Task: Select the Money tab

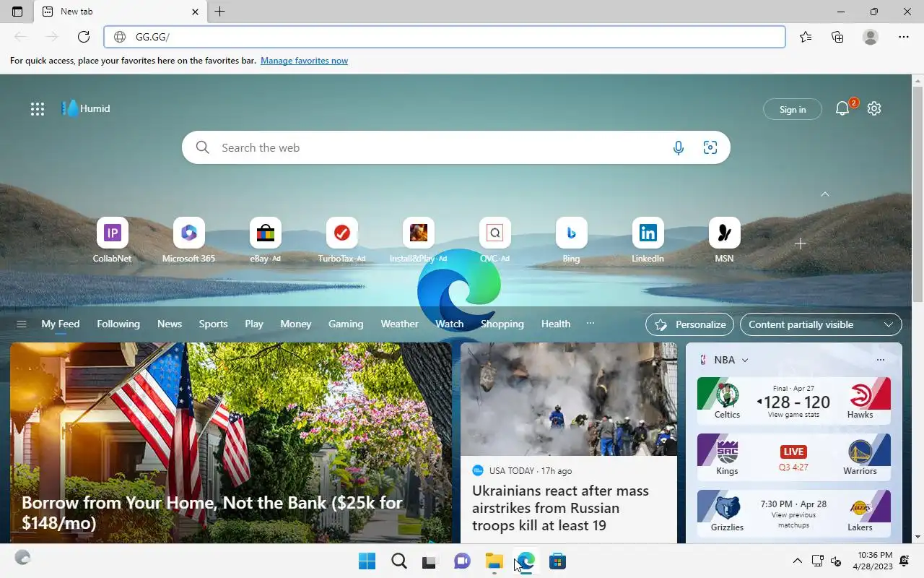Action: click(x=296, y=324)
